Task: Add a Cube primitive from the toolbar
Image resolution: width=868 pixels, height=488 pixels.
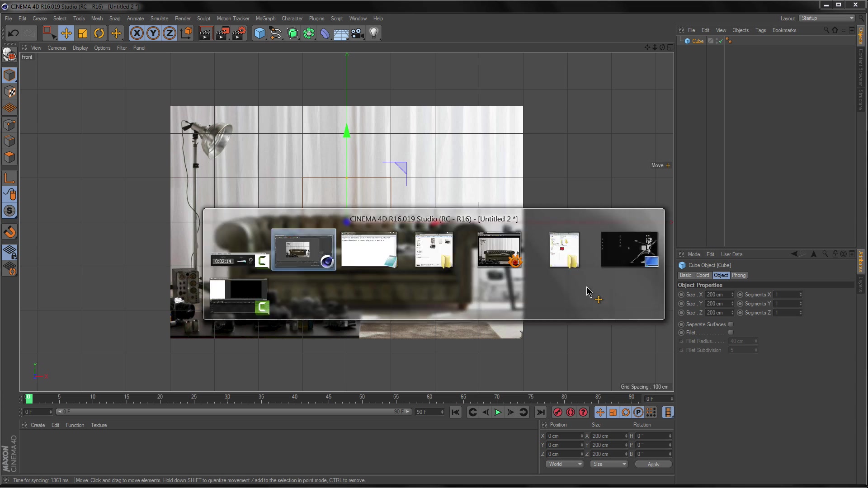Action: click(x=259, y=33)
